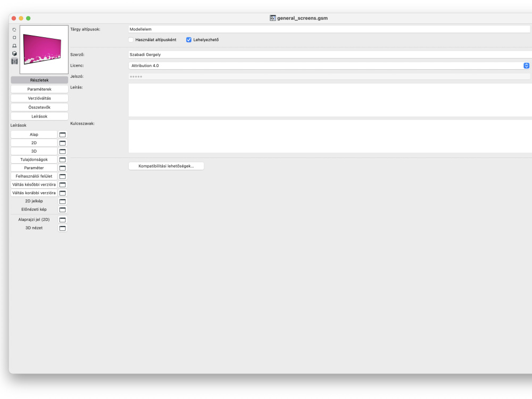Select the 2D jelkép entry
Screen dimensions: 532x399
pyautogui.click(x=34, y=201)
